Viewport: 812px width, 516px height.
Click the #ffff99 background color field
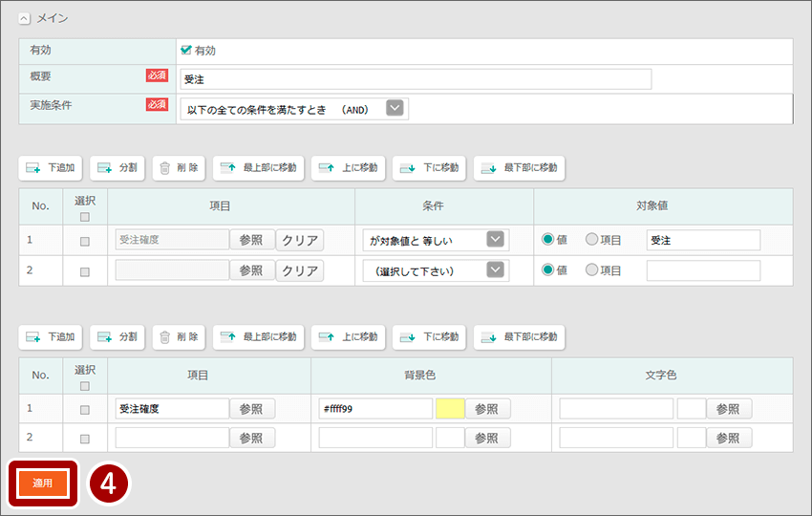375,409
